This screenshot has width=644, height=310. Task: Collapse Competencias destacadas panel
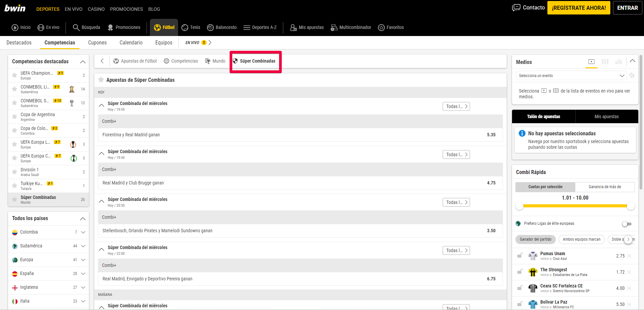coord(83,62)
